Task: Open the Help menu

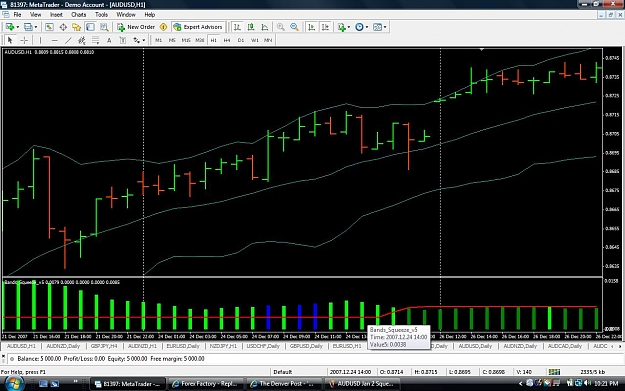Action: coord(149,14)
